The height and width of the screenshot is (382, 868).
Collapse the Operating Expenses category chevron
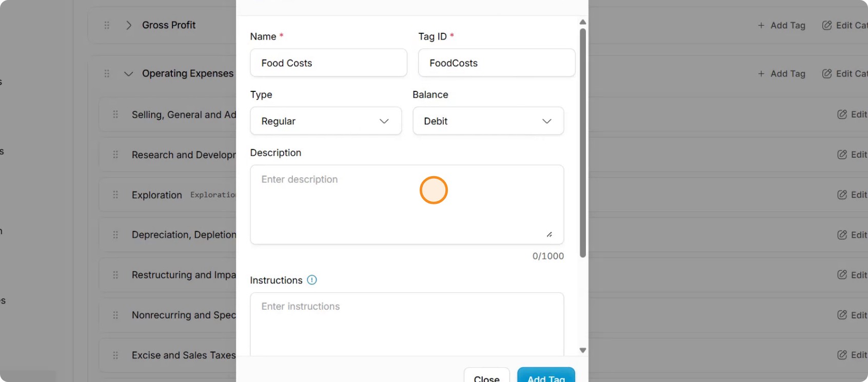click(129, 73)
